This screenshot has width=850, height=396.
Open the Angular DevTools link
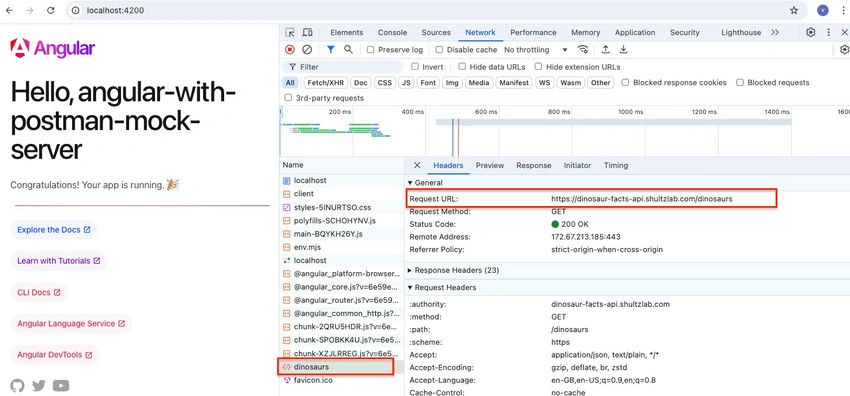[55, 355]
